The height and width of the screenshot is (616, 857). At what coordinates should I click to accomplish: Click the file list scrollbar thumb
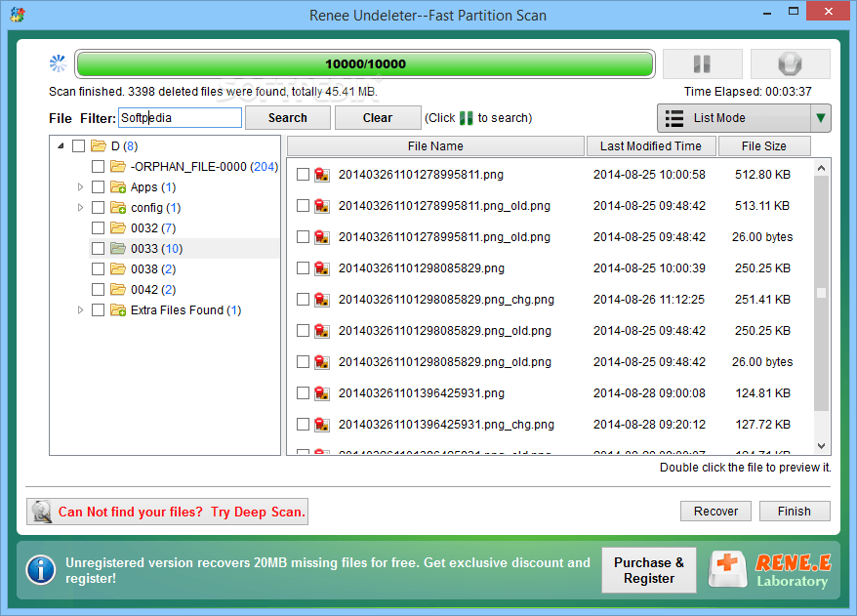click(821, 293)
